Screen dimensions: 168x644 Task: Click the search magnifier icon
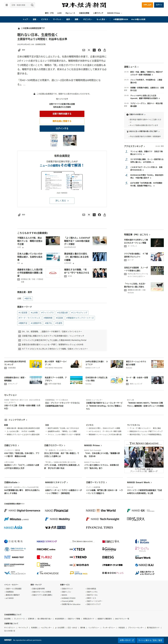[32, 5]
